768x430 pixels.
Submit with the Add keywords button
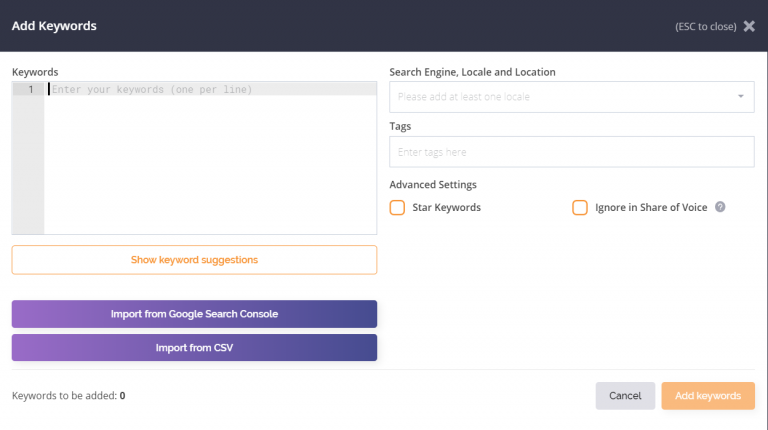[x=708, y=396]
